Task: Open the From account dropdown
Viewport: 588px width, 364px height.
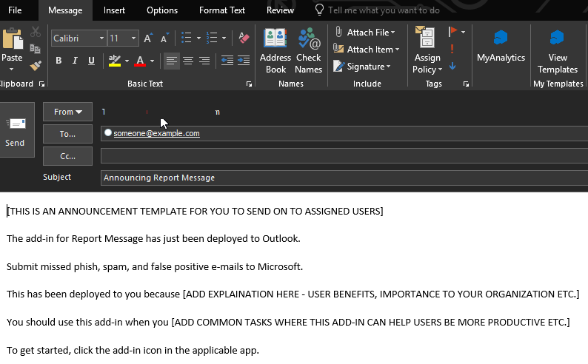Action: (x=67, y=112)
